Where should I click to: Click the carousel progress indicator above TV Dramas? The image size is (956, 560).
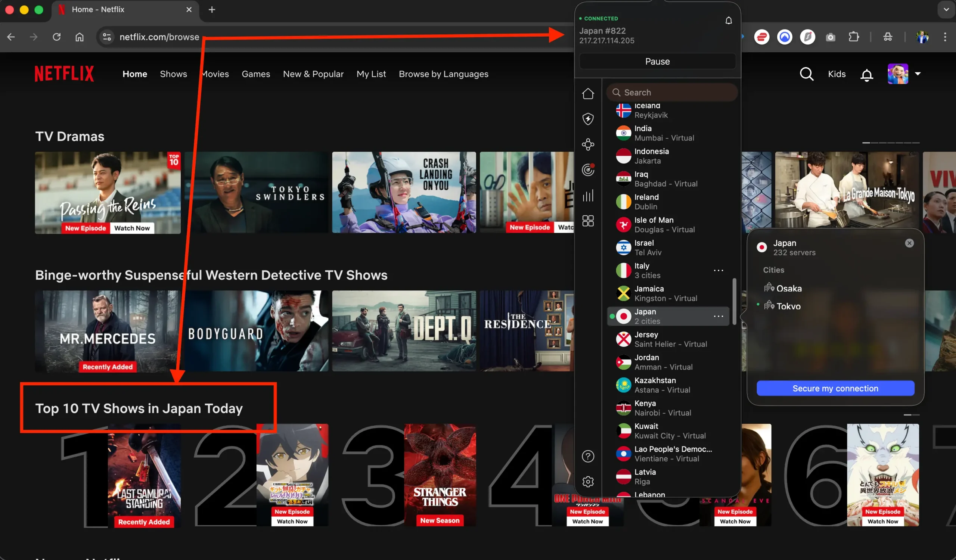(891, 143)
